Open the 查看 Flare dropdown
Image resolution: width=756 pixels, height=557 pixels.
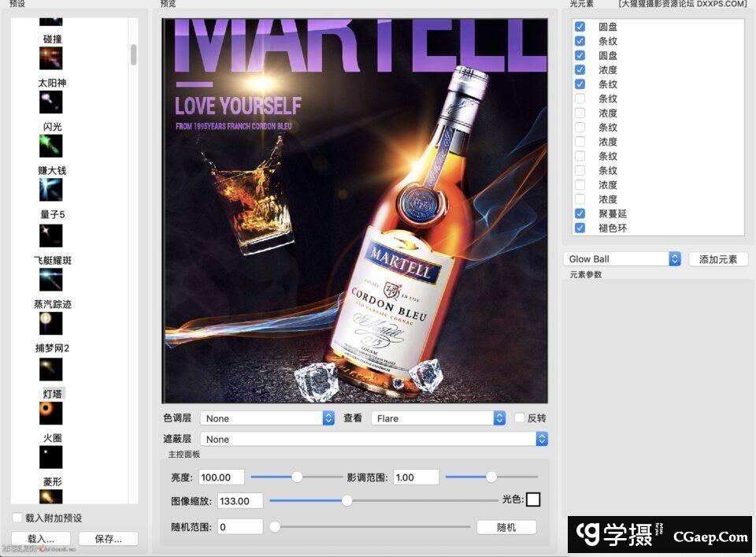[438, 418]
